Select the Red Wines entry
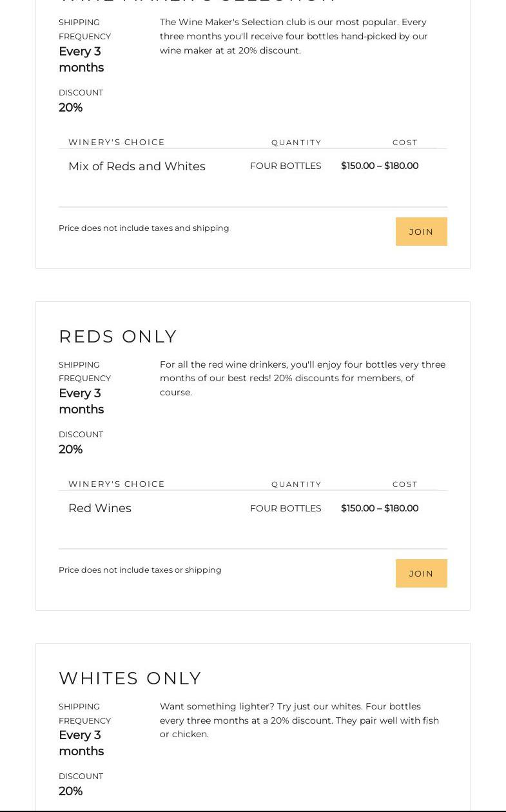The width and height of the screenshot is (506, 812). click(100, 508)
